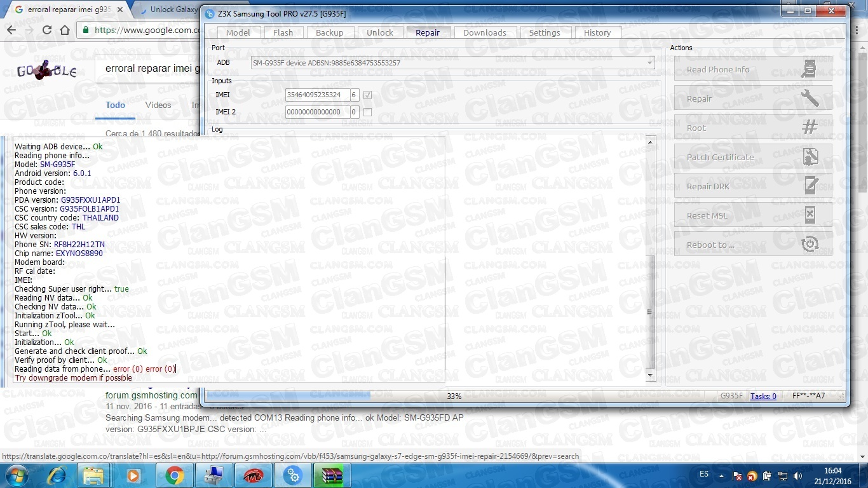
Task: Click the IMEI number input field
Action: coord(316,95)
